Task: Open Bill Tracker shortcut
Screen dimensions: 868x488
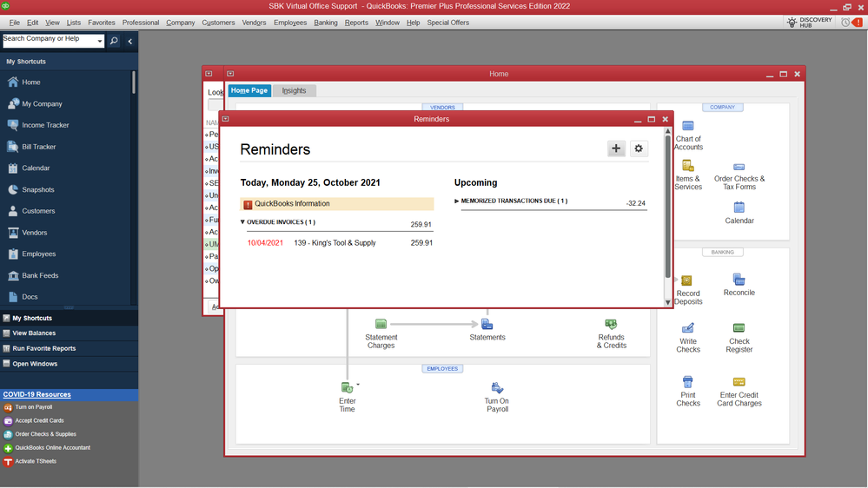Action: pos(31,147)
